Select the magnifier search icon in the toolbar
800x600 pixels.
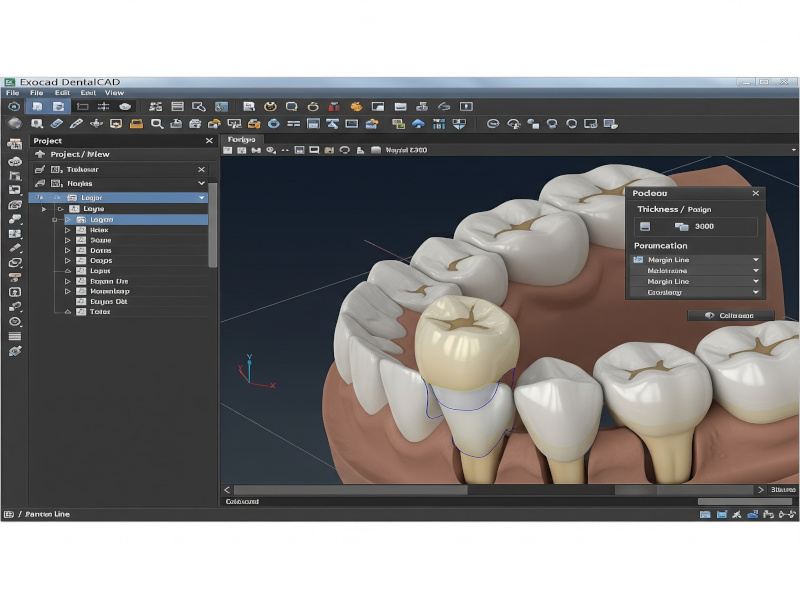coord(156,122)
